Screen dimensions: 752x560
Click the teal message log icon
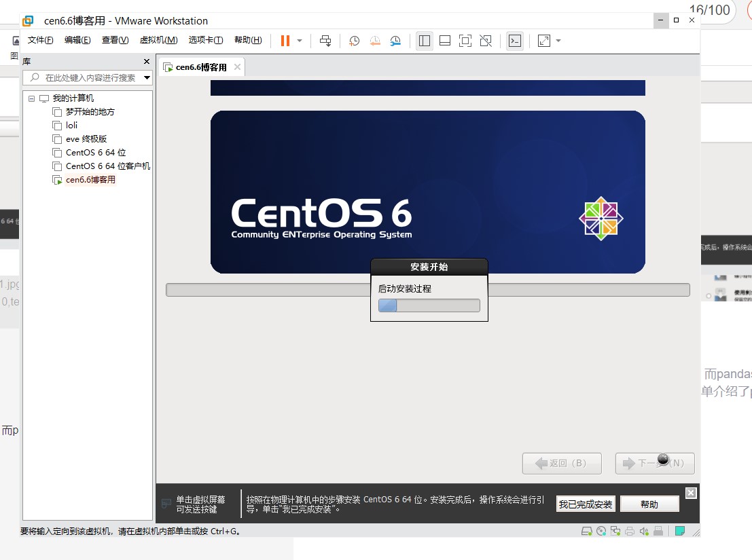(x=679, y=531)
